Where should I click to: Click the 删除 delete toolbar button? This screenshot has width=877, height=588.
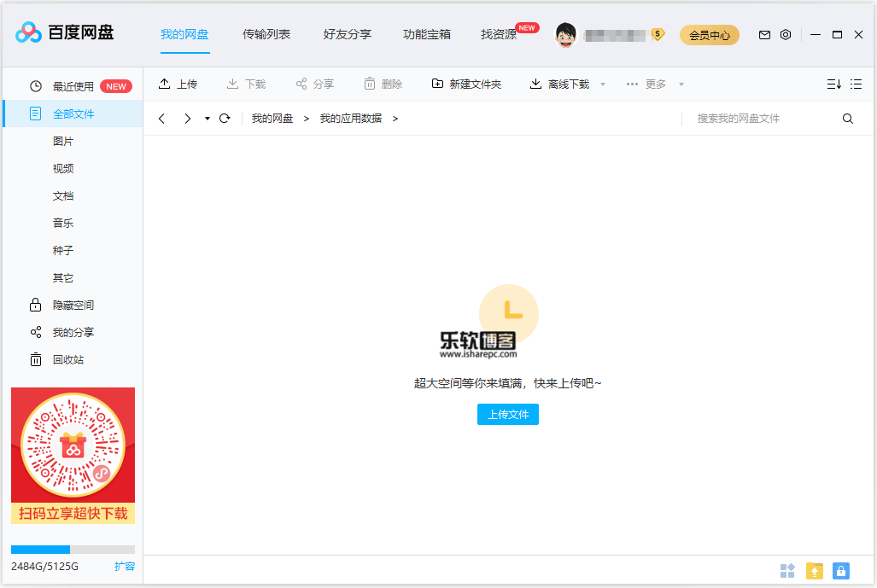[383, 84]
